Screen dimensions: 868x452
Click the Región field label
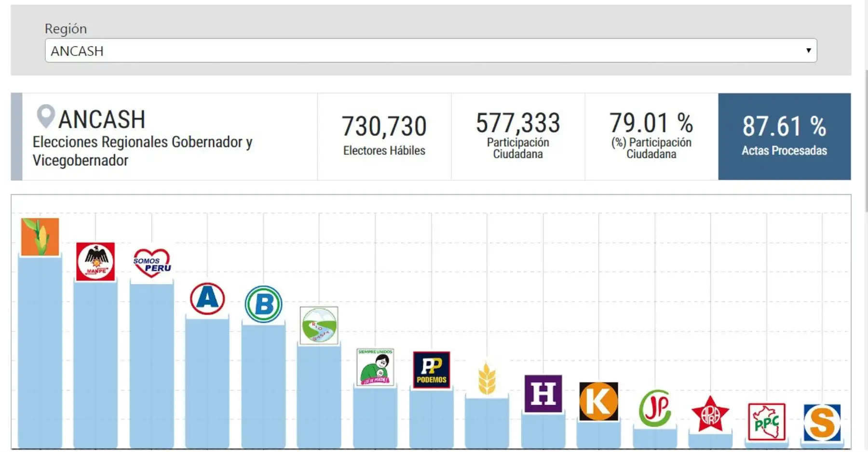click(66, 29)
